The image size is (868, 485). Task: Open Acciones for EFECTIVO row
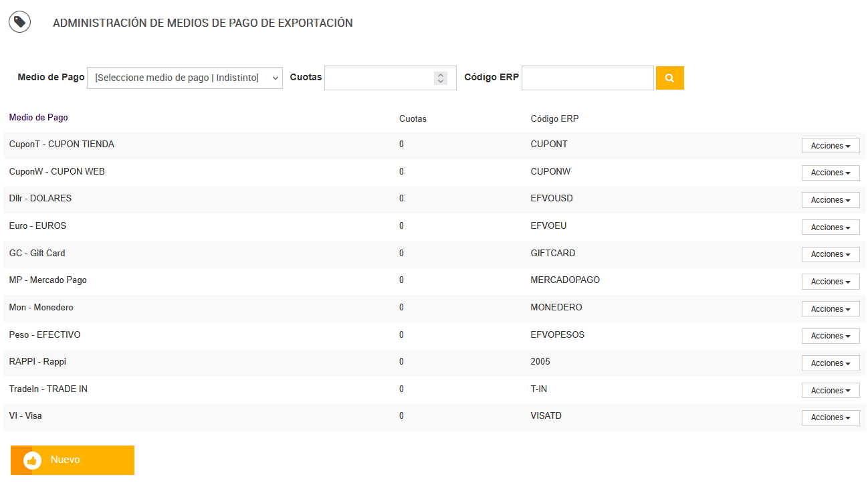click(x=830, y=336)
